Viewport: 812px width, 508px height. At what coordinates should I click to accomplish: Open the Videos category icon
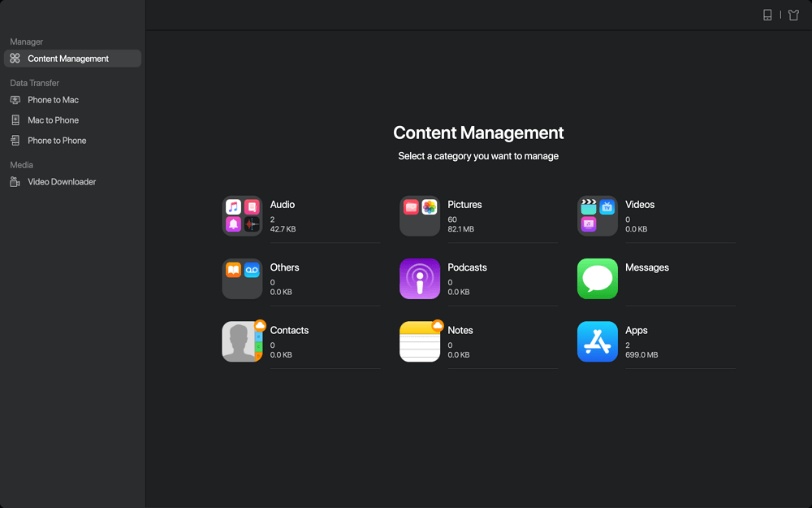597,215
